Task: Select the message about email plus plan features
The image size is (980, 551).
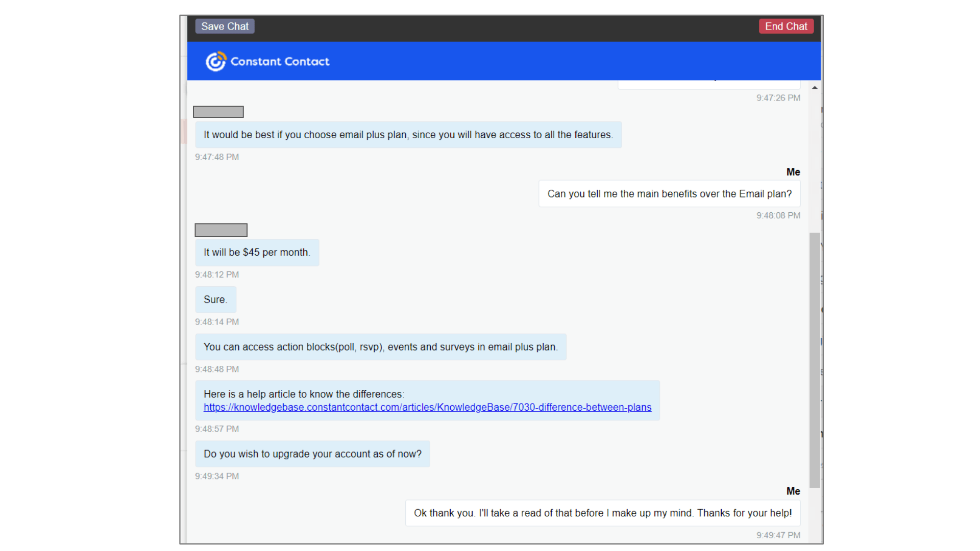Action: click(x=408, y=135)
